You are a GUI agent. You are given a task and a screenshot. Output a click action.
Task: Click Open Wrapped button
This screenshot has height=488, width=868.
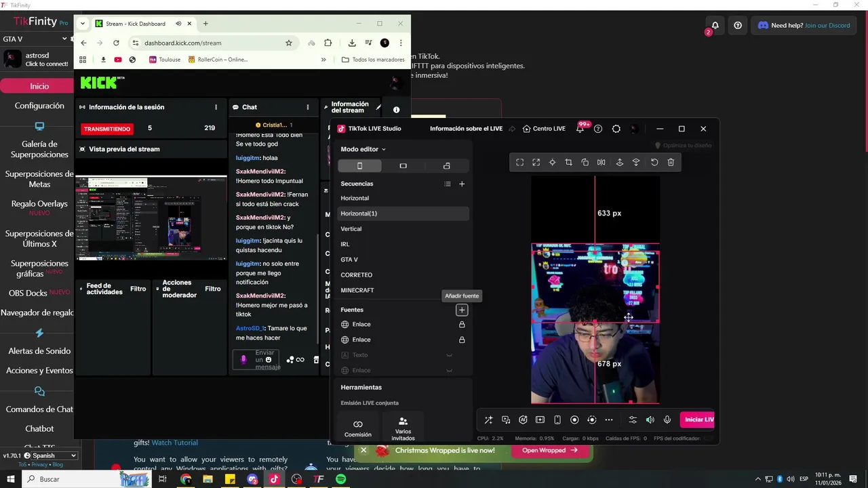(549, 450)
